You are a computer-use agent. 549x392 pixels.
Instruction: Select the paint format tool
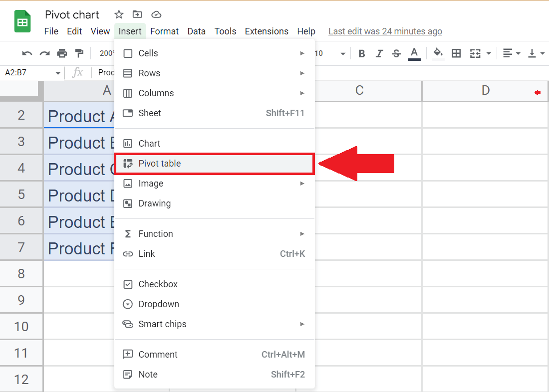[78, 53]
